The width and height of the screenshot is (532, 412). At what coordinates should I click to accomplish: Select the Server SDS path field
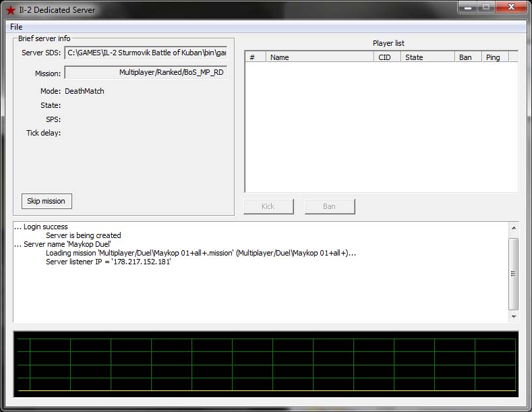click(x=146, y=53)
